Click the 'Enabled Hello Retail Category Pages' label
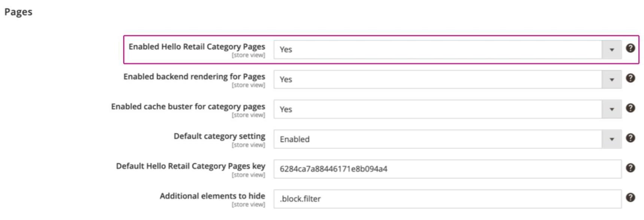 click(x=197, y=47)
